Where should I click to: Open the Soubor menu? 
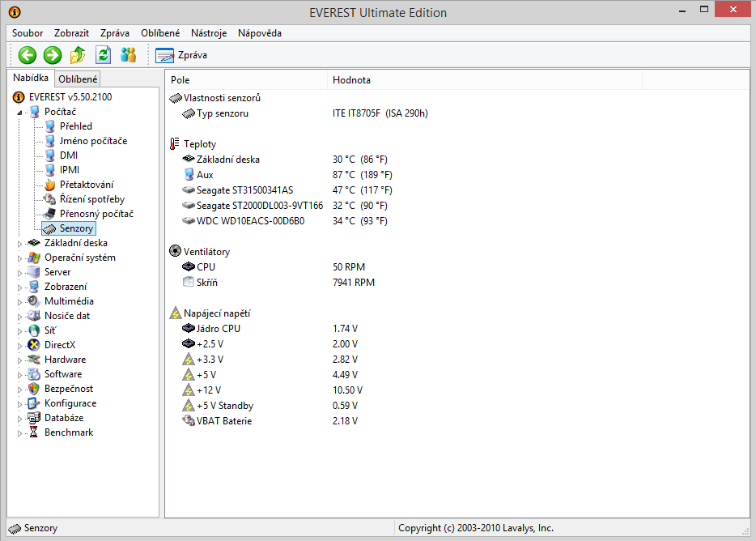coord(28,33)
